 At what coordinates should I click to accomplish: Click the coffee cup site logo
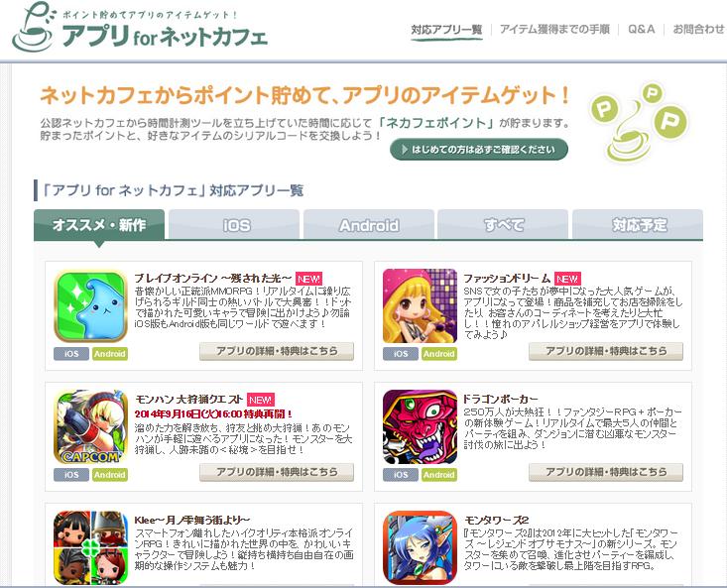point(34,27)
